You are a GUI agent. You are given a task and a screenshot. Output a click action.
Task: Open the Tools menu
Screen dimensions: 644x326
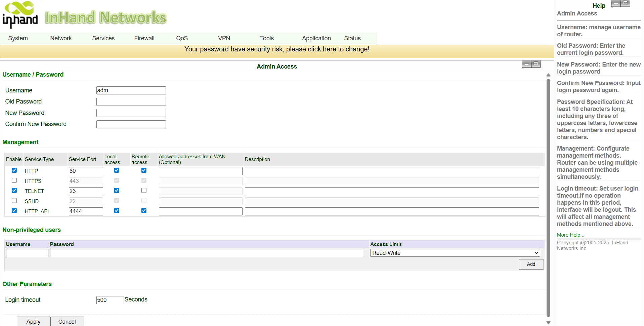(267, 38)
